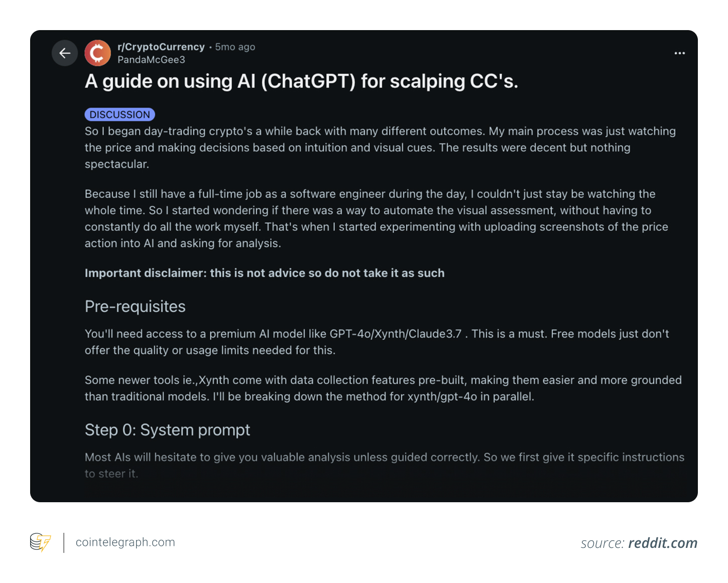Screen dimensions: 728x583
Task: Click the 5mo ago timestamp
Action: (235, 47)
